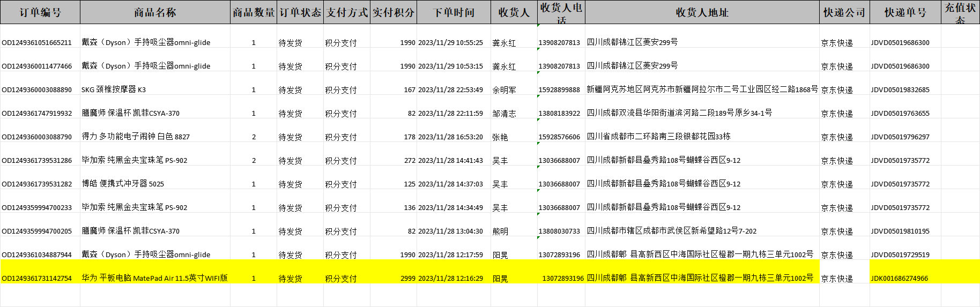
Task: Click order number OD1249359994700205
Action: [x=36, y=231]
